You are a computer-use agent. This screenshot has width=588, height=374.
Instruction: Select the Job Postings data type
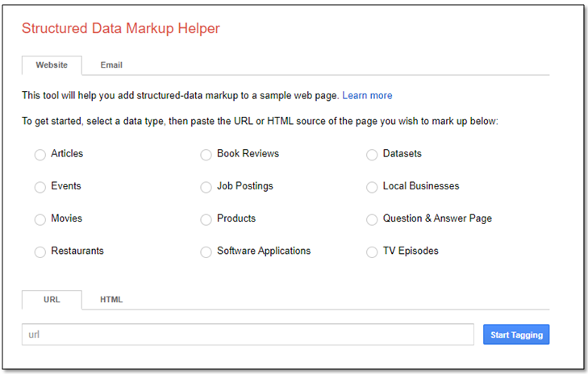(x=206, y=187)
